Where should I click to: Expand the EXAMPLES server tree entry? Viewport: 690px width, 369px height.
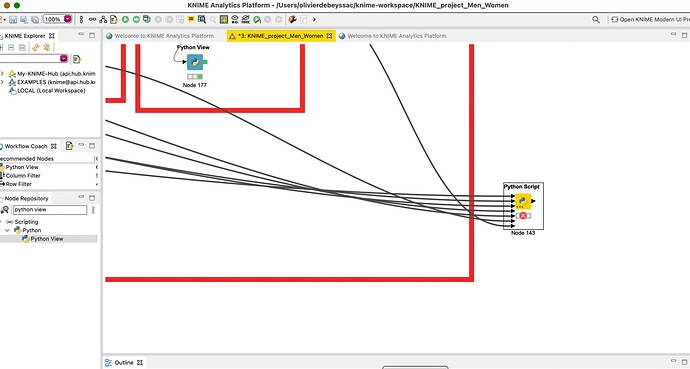coord(3,82)
